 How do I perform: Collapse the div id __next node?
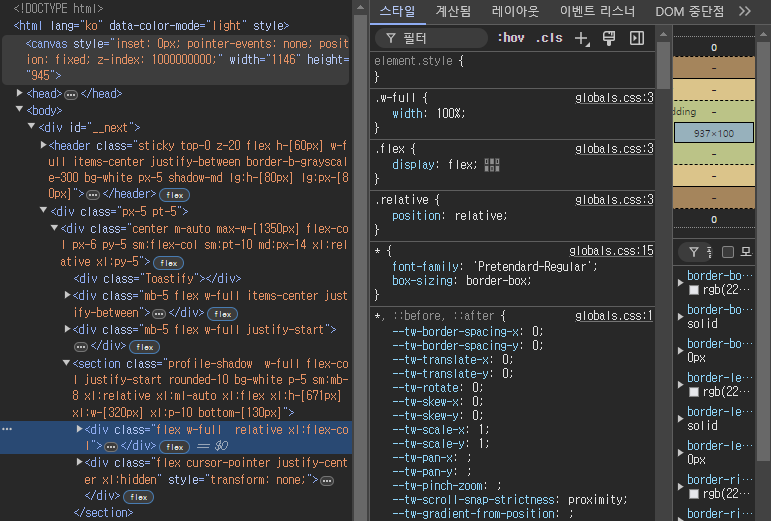31,126
